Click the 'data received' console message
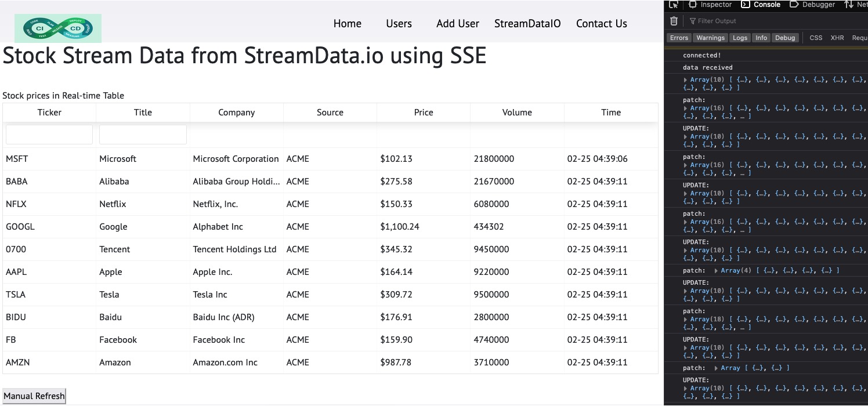868x406 pixels. coord(708,68)
